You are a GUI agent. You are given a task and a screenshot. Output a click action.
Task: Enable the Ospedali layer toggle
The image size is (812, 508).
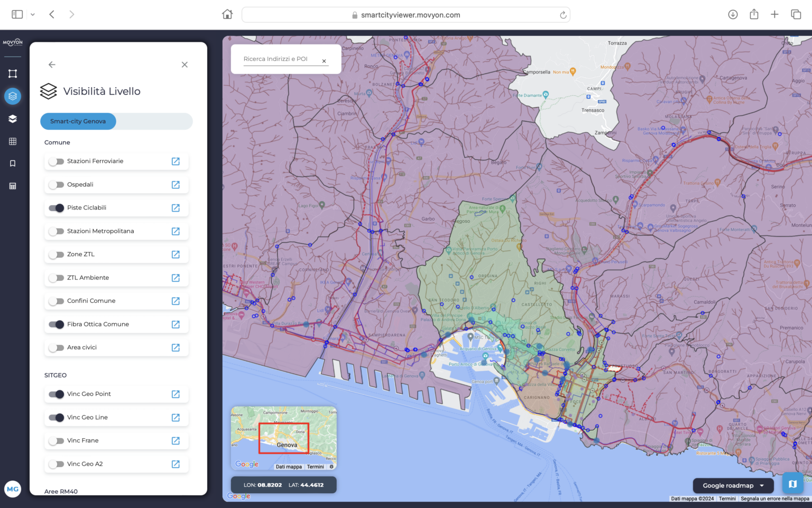coord(56,185)
